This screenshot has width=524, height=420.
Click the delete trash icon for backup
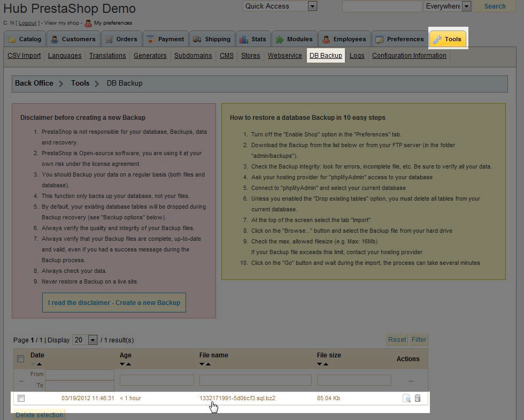click(x=418, y=398)
